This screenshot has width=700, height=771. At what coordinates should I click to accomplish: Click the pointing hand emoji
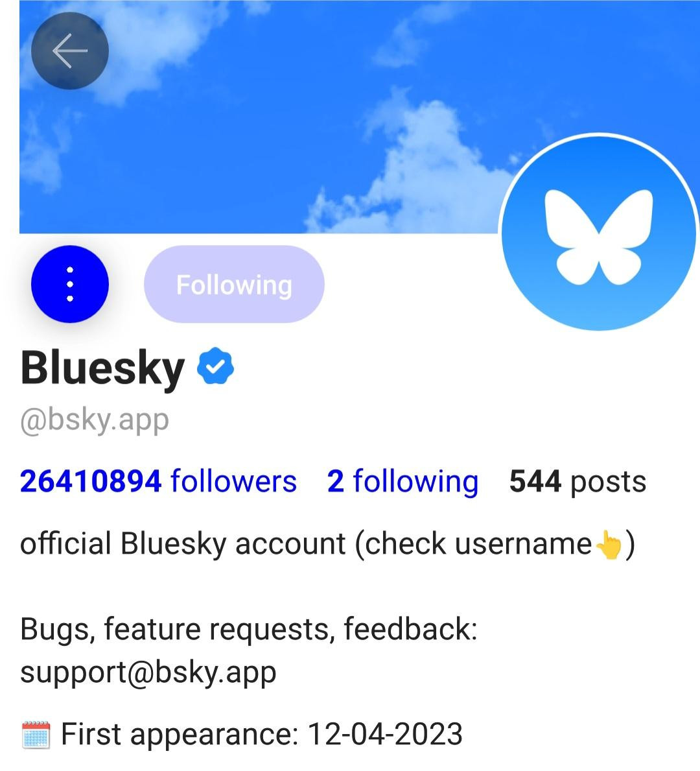pyautogui.click(x=609, y=545)
